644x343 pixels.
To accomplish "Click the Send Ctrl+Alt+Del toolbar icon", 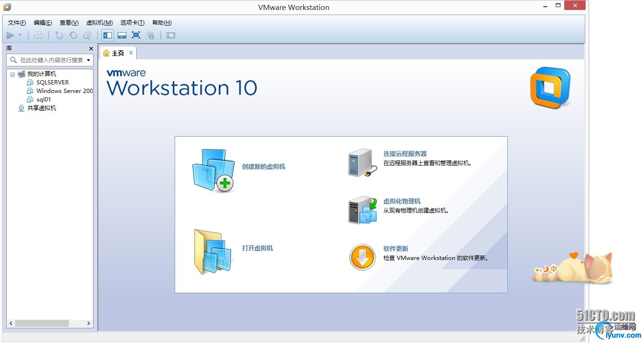I will pyautogui.click(x=38, y=35).
